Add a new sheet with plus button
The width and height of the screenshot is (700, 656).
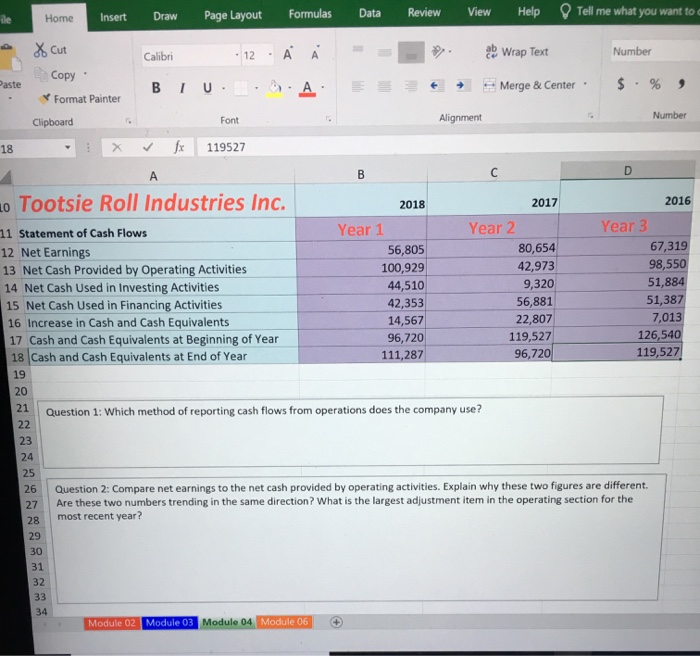pyautogui.click(x=337, y=622)
